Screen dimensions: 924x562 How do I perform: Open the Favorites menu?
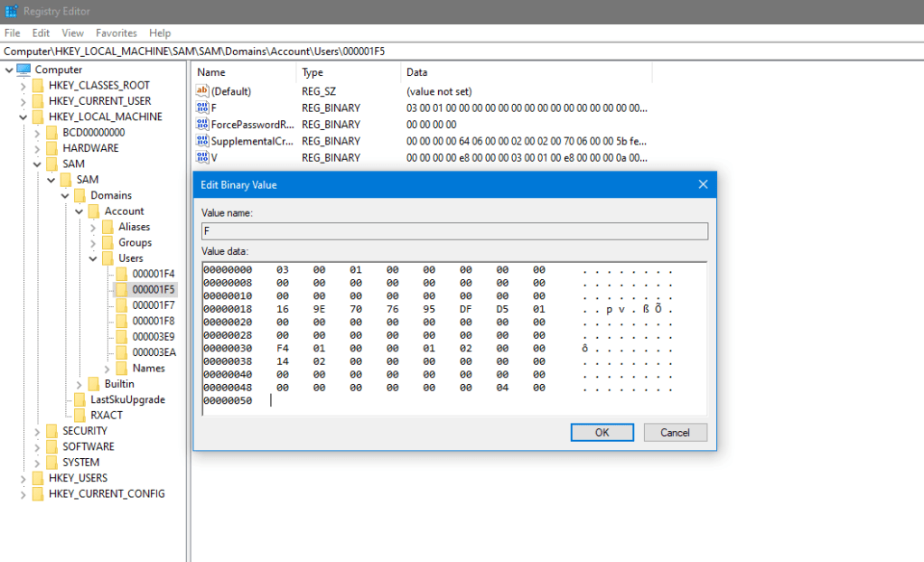(117, 33)
